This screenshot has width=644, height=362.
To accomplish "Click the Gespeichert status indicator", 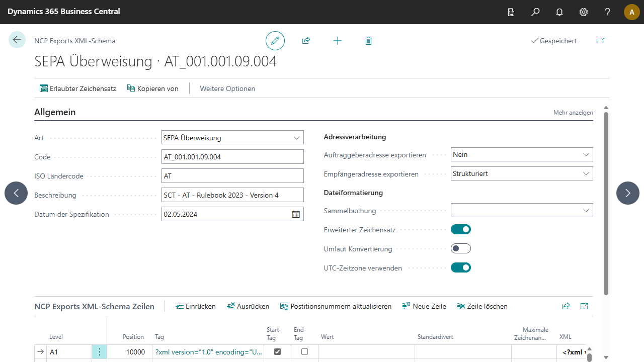I will click(x=554, y=41).
